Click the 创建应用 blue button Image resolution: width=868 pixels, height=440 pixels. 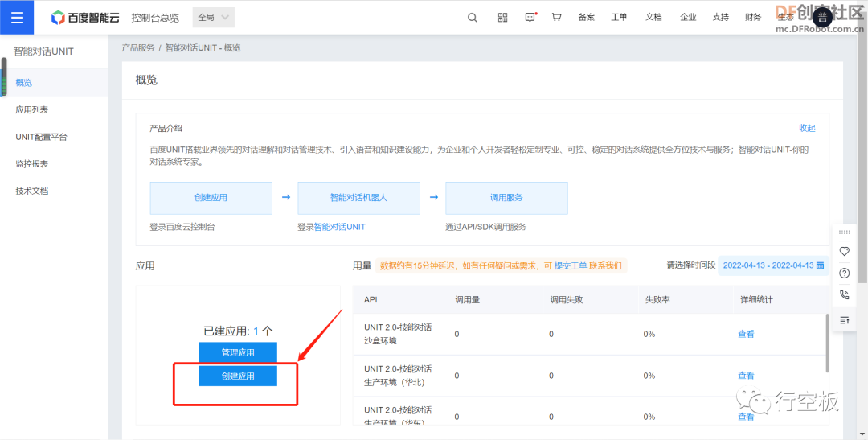pyautogui.click(x=238, y=376)
